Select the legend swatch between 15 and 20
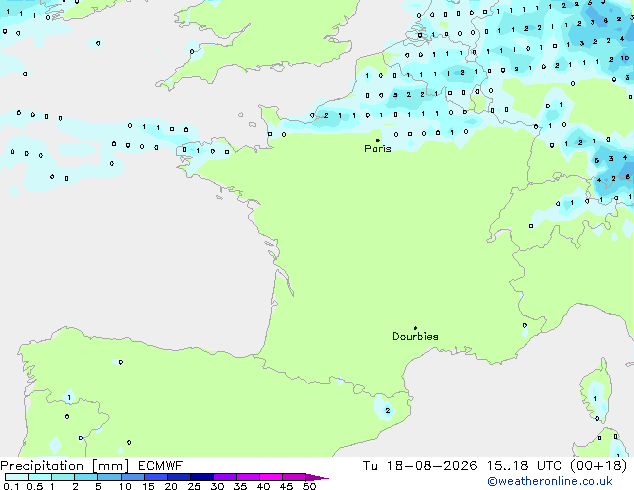The image size is (634, 490). click(155, 477)
